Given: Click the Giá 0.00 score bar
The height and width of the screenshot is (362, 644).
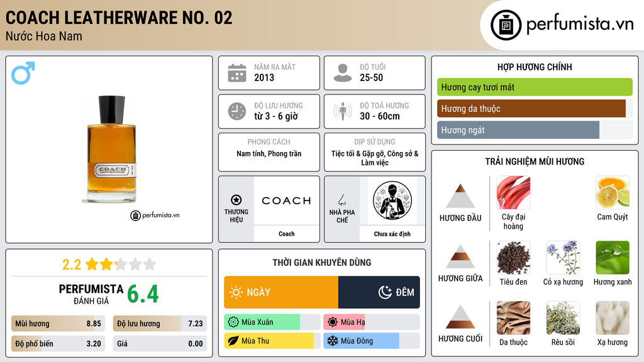Looking at the screenshot, I should pyautogui.click(x=160, y=344).
